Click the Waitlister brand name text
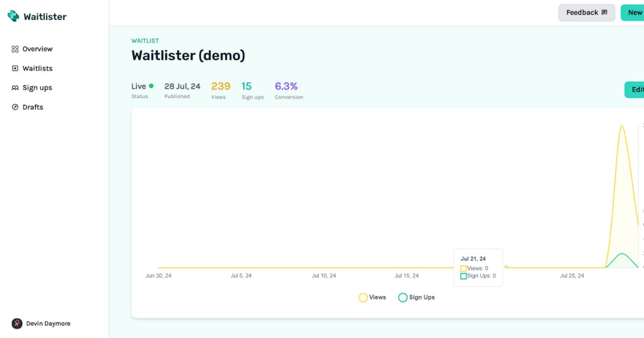This screenshot has width=644, height=338. [x=45, y=17]
